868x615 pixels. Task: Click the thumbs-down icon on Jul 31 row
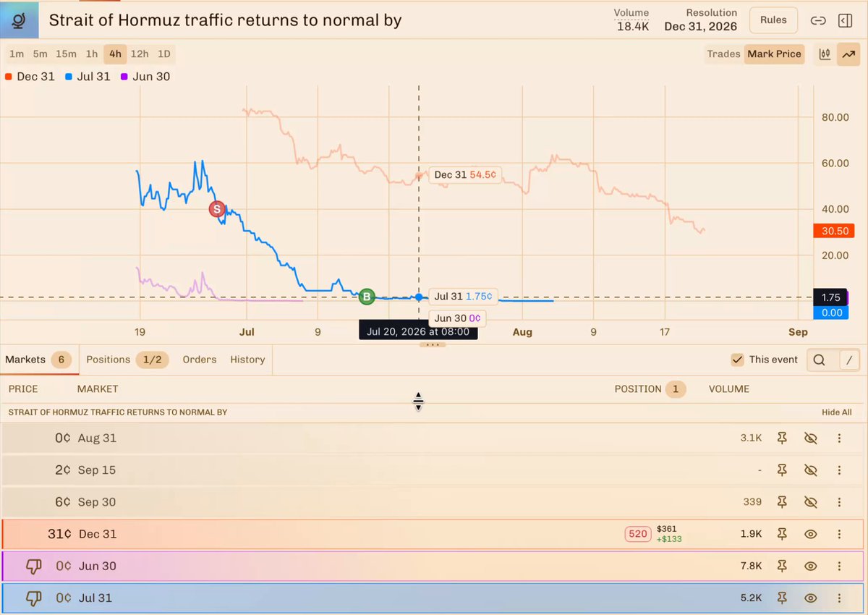point(33,598)
